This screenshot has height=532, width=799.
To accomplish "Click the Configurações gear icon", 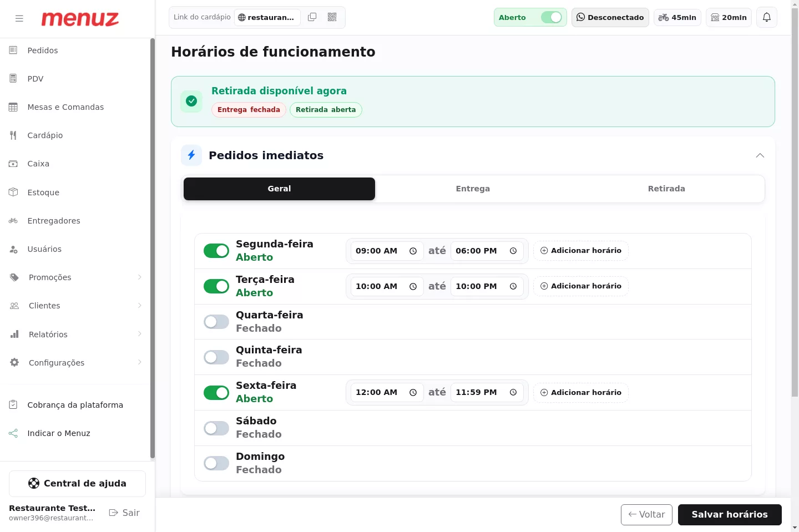I will click(x=14, y=363).
